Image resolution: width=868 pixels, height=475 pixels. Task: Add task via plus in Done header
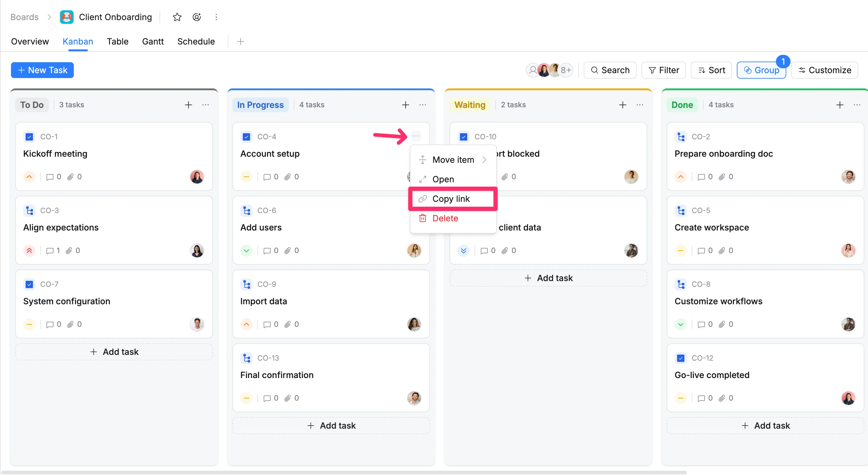[x=840, y=105]
